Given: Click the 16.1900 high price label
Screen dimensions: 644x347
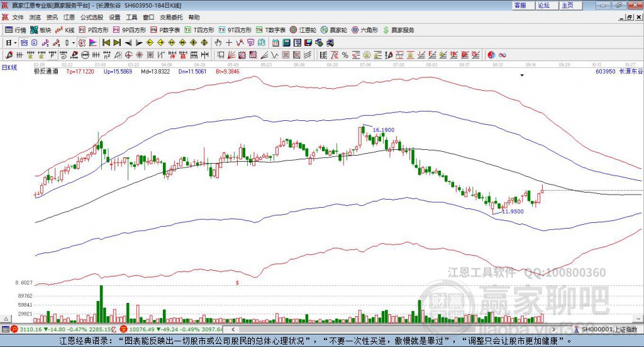Looking at the screenshot, I should [383, 130].
